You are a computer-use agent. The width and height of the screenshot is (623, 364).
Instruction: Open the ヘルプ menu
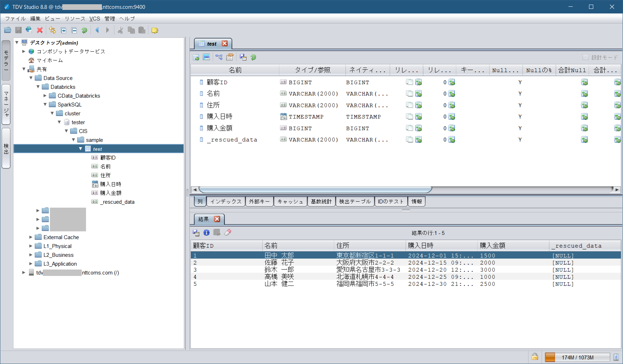point(127,19)
